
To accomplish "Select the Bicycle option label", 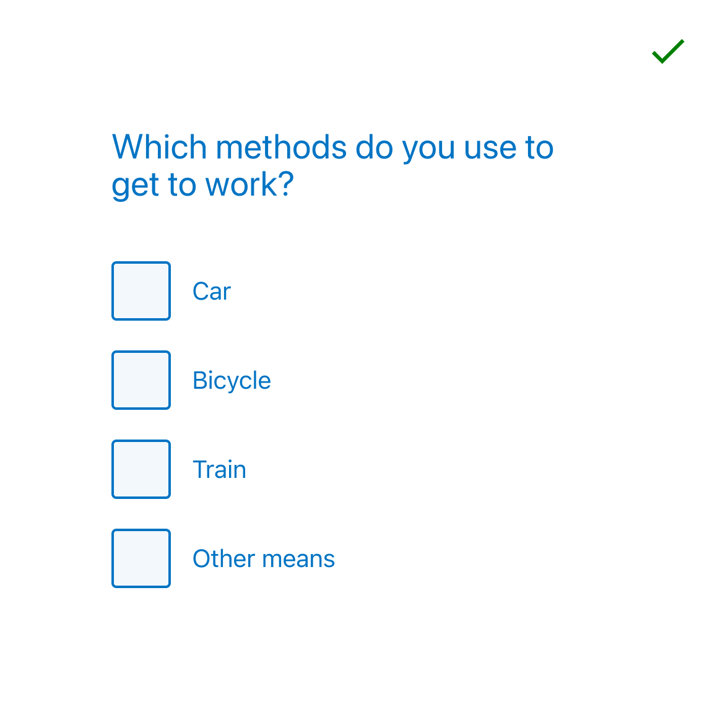I will pyautogui.click(x=232, y=380).
